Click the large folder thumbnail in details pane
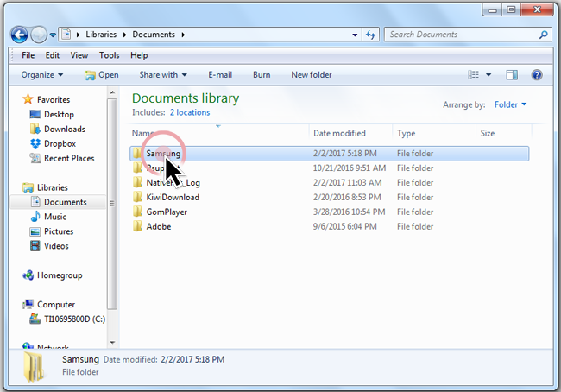This screenshot has width=561, height=392. [35, 366]
